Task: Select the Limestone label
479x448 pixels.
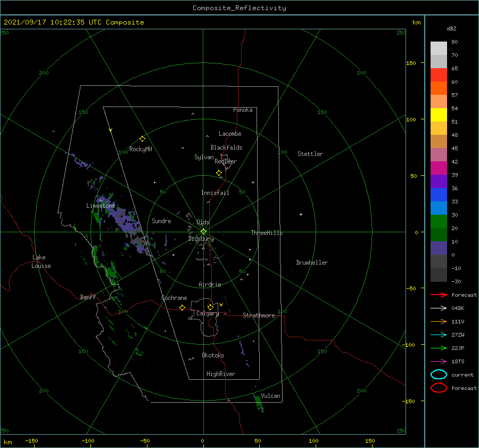Action: (101, 206)
